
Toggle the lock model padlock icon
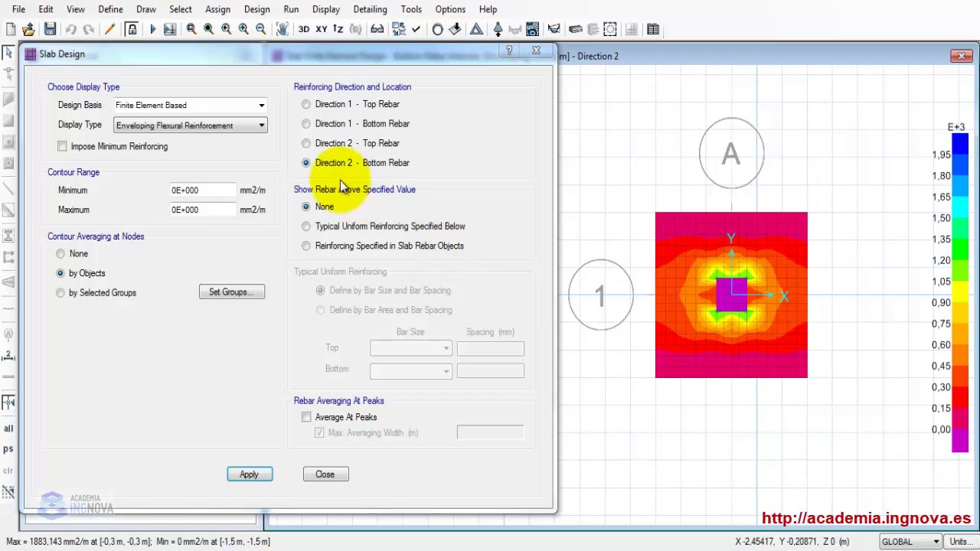pos(132,29)
